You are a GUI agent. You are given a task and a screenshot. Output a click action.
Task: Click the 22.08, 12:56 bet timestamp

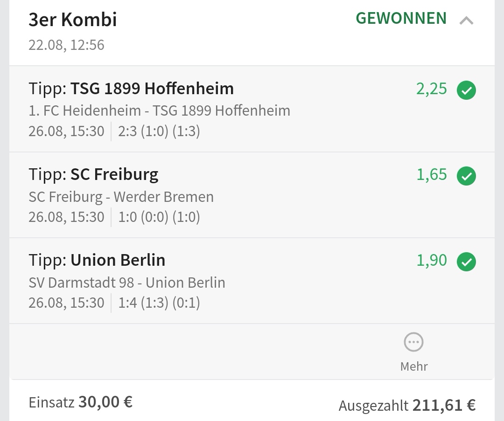point(66,45)
